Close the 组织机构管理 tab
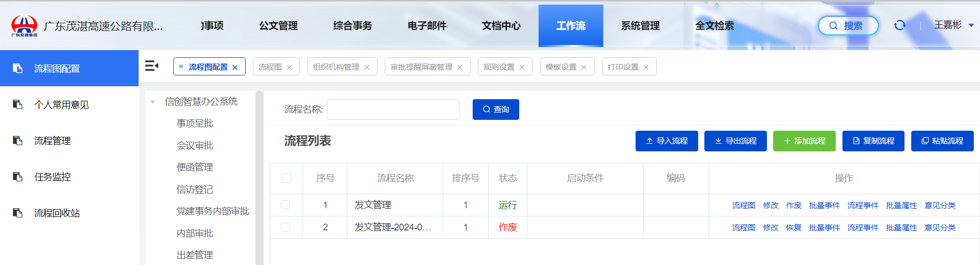This screenshot has width=980, height=265. 367,67
